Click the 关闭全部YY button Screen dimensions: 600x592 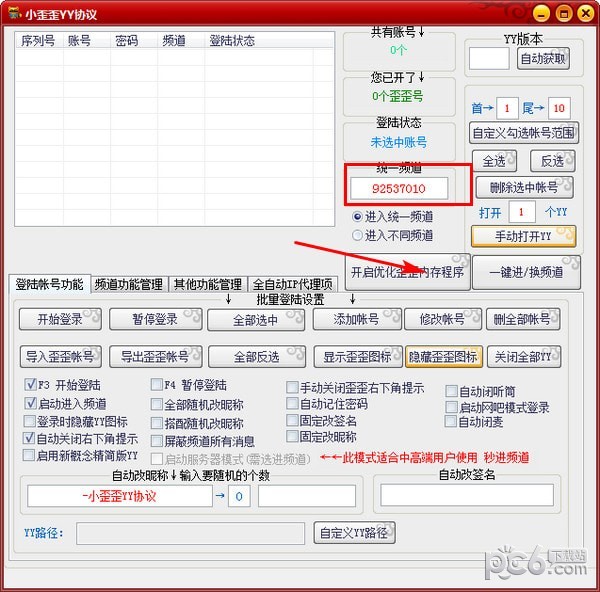524,357
